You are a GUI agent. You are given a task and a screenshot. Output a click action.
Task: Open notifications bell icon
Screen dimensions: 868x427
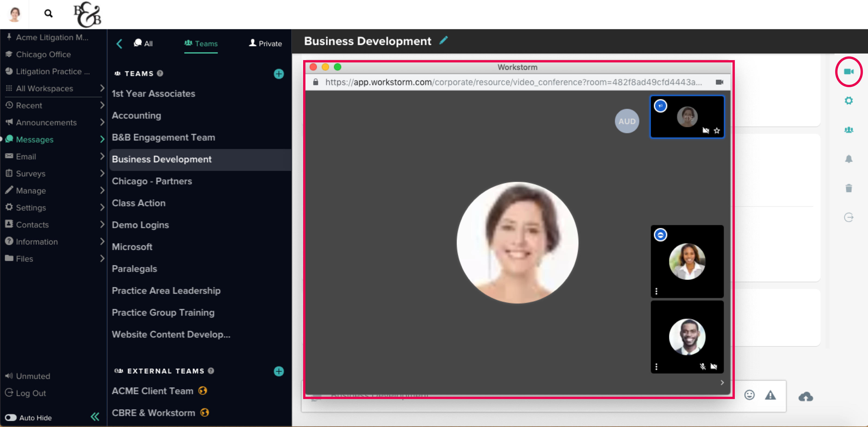(848, 159)
